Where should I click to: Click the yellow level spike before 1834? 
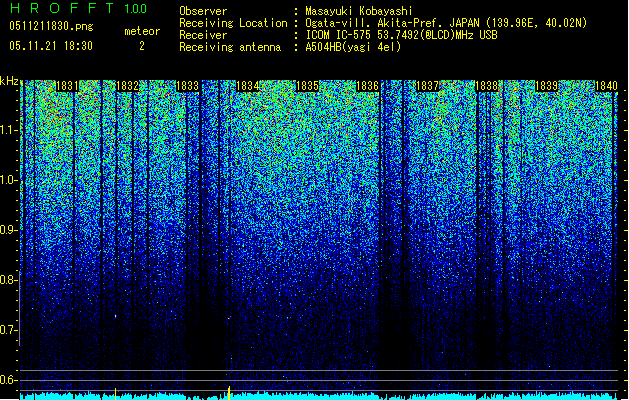(229, 393)
